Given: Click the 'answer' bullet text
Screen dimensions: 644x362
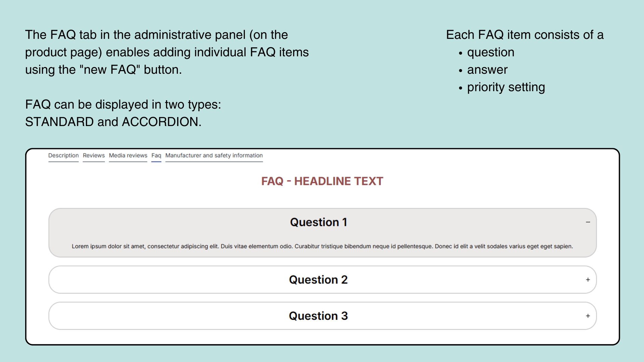Looking at the screenshot, I should tap(487, 70).
